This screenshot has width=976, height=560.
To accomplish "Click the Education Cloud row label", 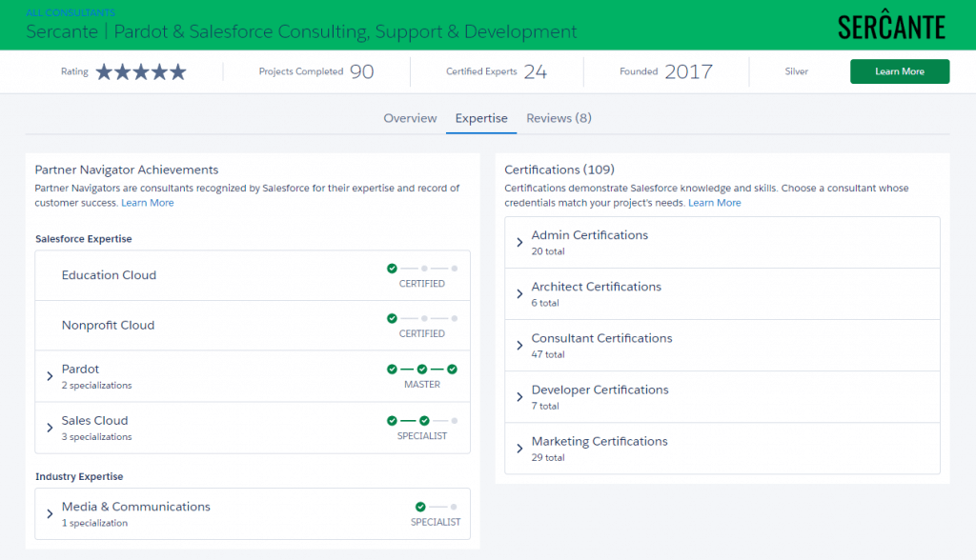I will 109,275.
